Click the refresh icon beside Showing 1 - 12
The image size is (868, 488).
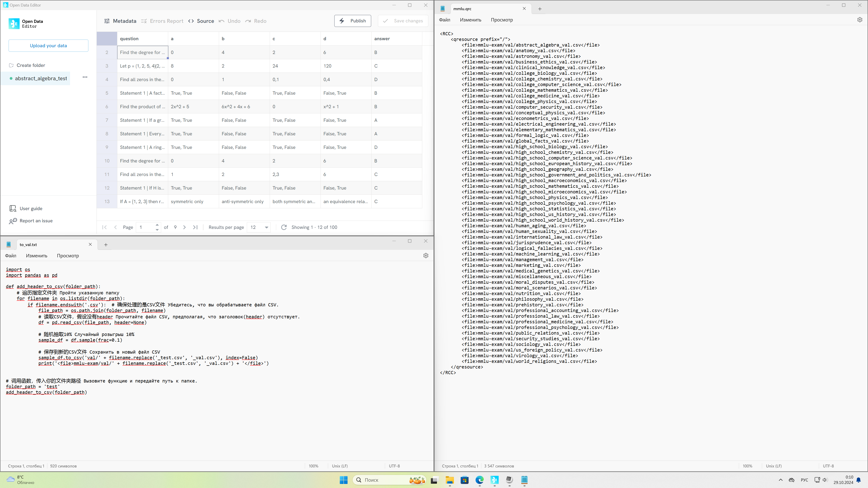[284, 227]
